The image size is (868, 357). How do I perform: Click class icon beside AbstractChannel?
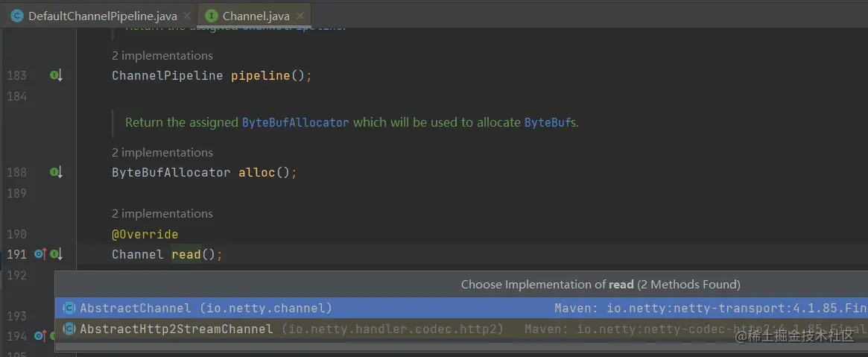point(69,308)
